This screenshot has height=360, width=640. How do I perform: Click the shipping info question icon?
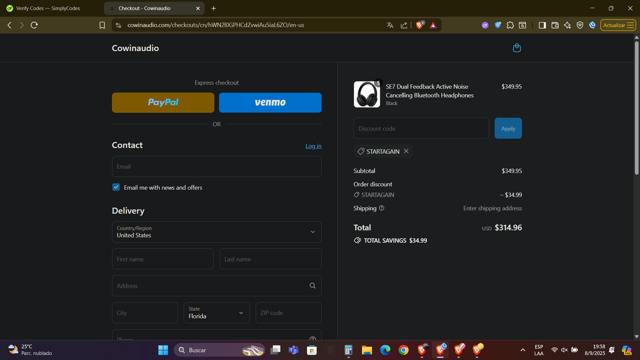[381, 208]
